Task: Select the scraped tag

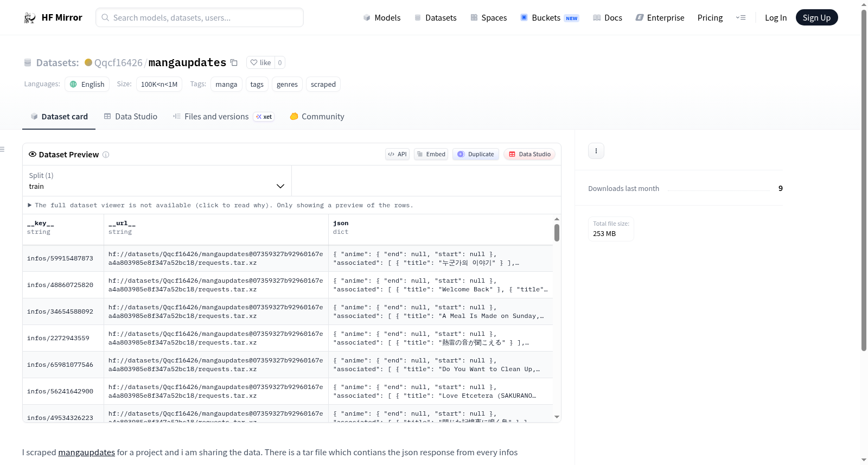Action: (x=323, y=84)
